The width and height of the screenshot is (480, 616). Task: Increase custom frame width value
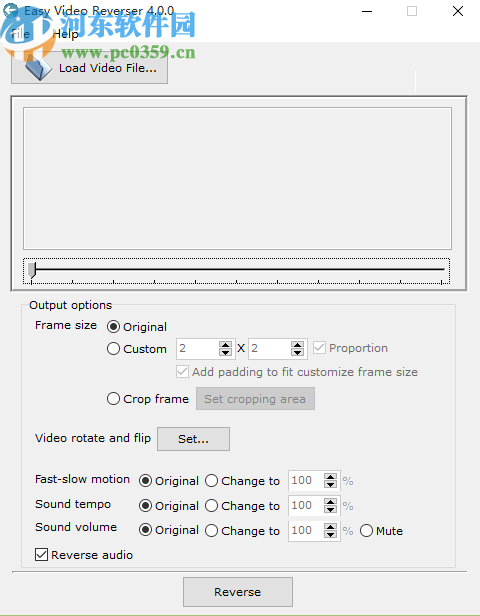pos(225,345)
